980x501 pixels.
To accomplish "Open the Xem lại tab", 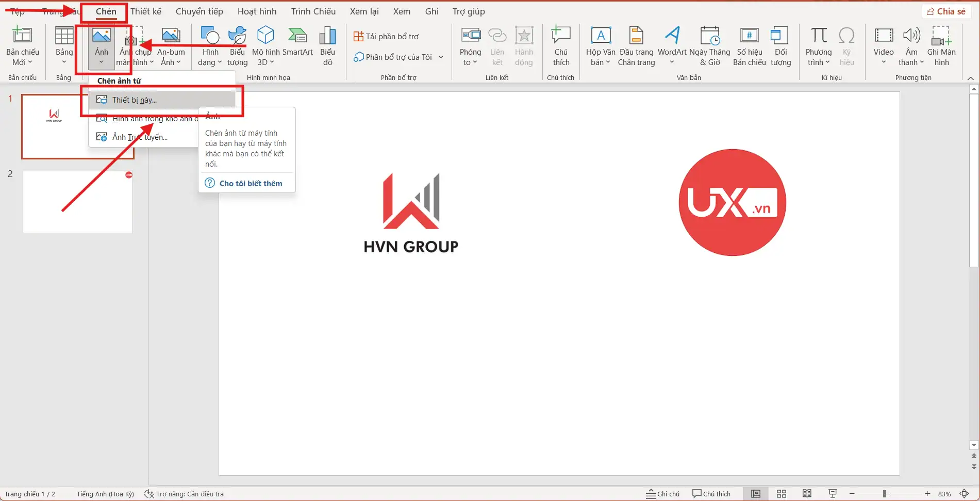I will (364, 11).
